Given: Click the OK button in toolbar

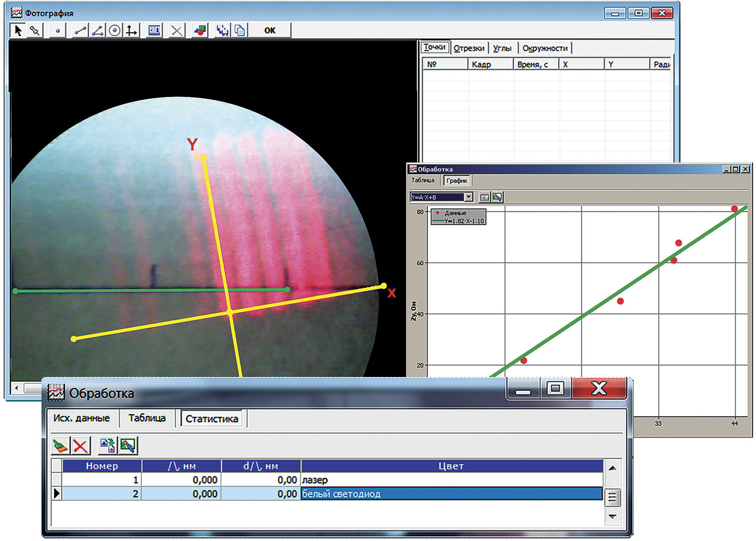Looking at the screenshot, I should (270, 31).
